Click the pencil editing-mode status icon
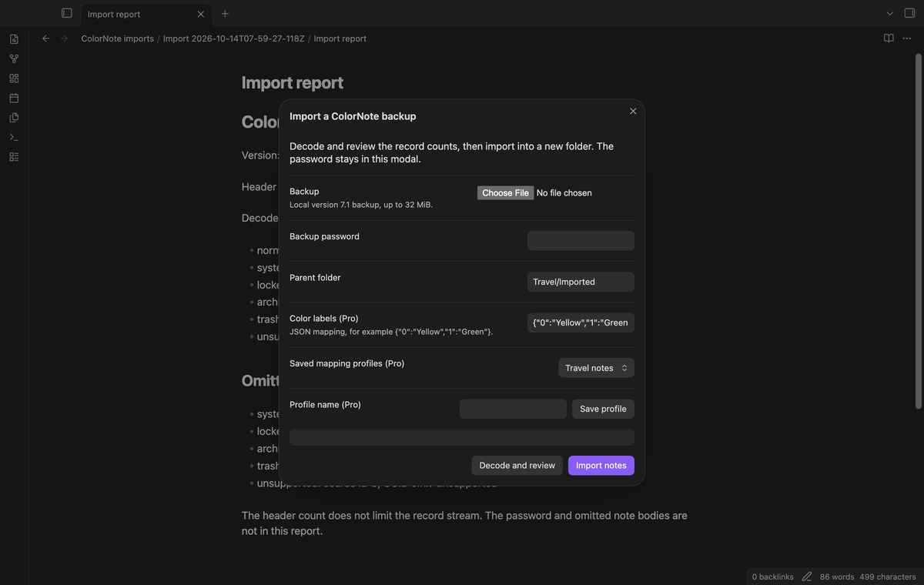This screenshot has width=924, height=585. coord(807,577)
